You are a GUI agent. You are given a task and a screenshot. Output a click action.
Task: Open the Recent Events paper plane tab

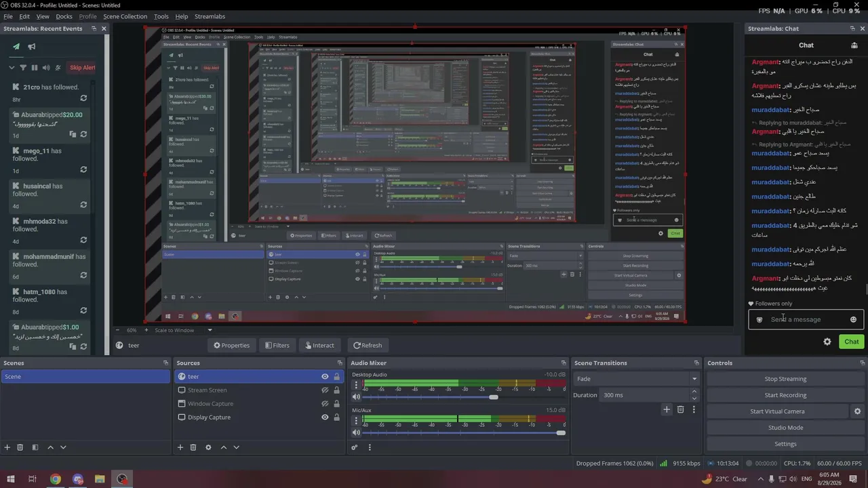point(16,47)
